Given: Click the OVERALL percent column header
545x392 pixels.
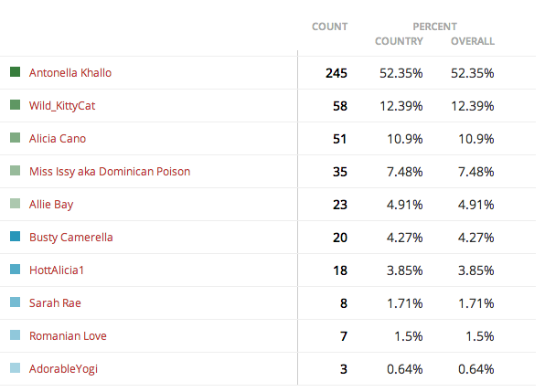Looking at the screenshot, I should (473, 41).
